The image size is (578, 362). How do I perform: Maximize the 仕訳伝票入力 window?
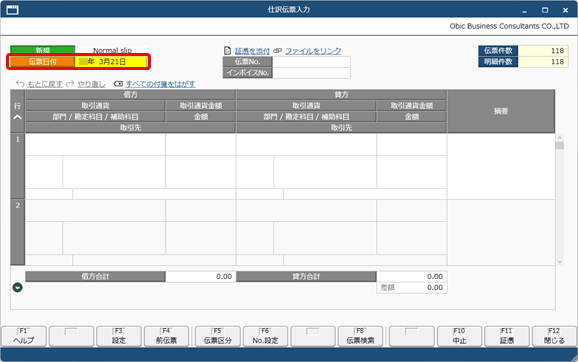click(x=545, y=10)
